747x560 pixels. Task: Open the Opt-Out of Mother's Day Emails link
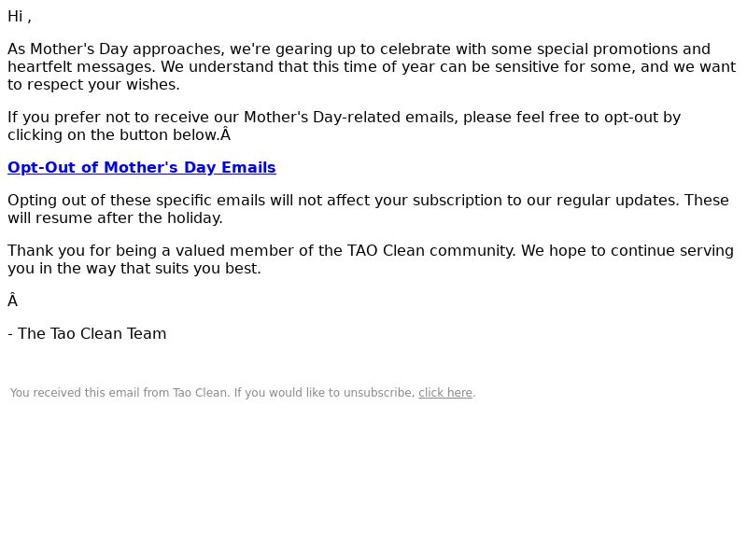pyautogui.click(x=142, y=168)
